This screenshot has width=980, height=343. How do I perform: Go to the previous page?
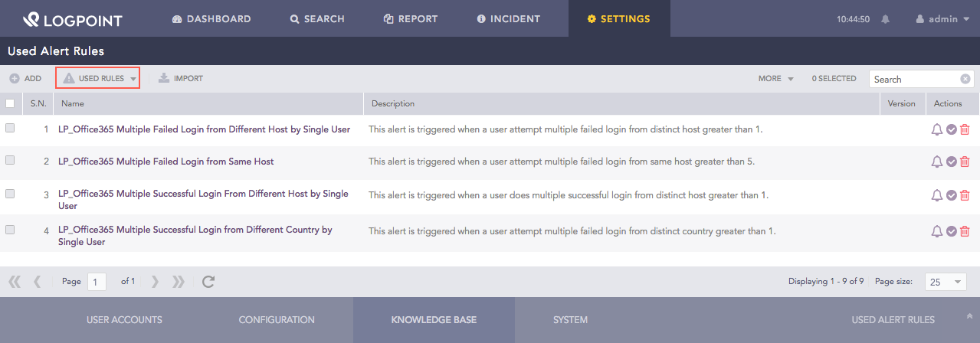pos(37,282)
